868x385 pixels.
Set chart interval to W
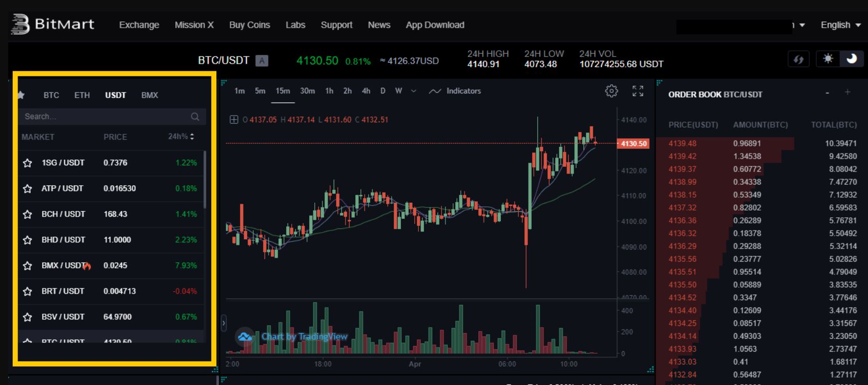click(x=398, y=91)
